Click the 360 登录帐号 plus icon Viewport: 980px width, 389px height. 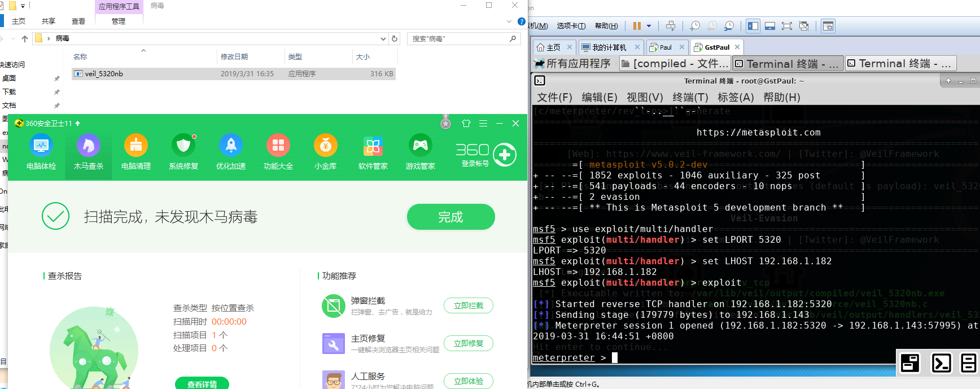point(505,155)
